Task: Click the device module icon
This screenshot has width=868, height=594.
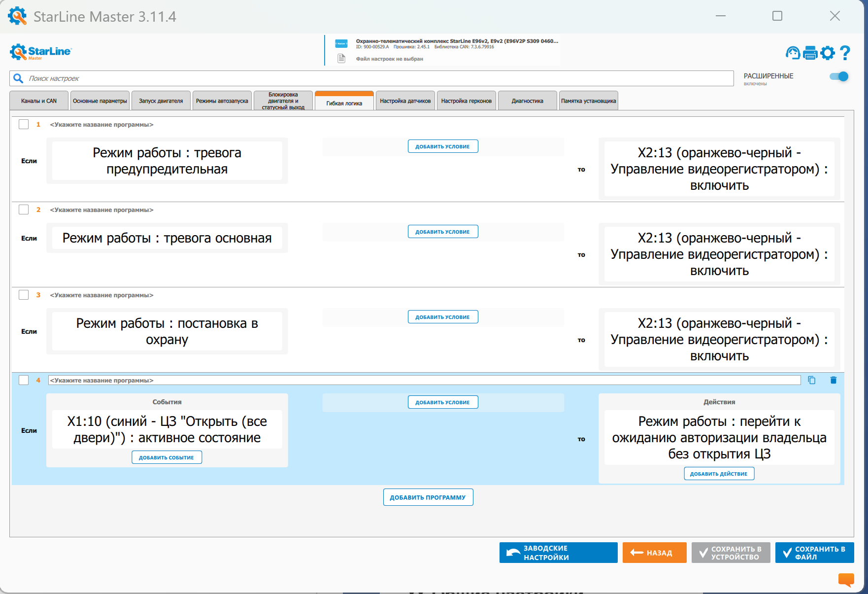Action: click(341, 44)
